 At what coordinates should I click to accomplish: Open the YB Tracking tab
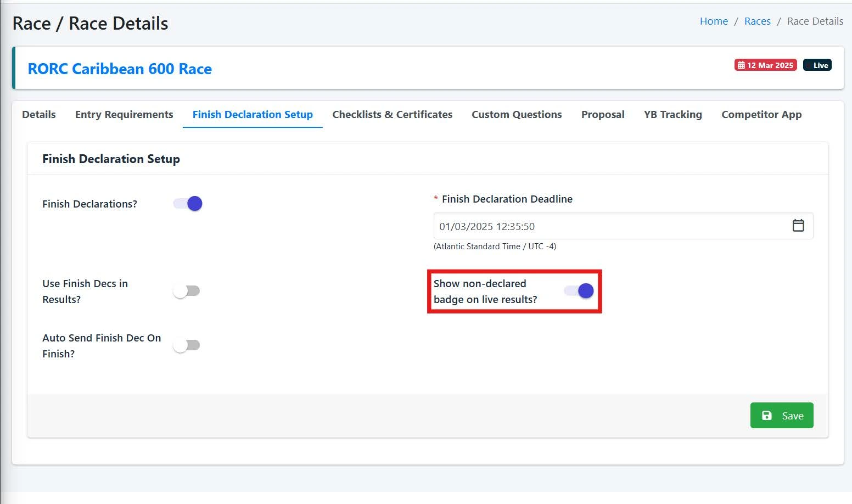tap(673, 115)
